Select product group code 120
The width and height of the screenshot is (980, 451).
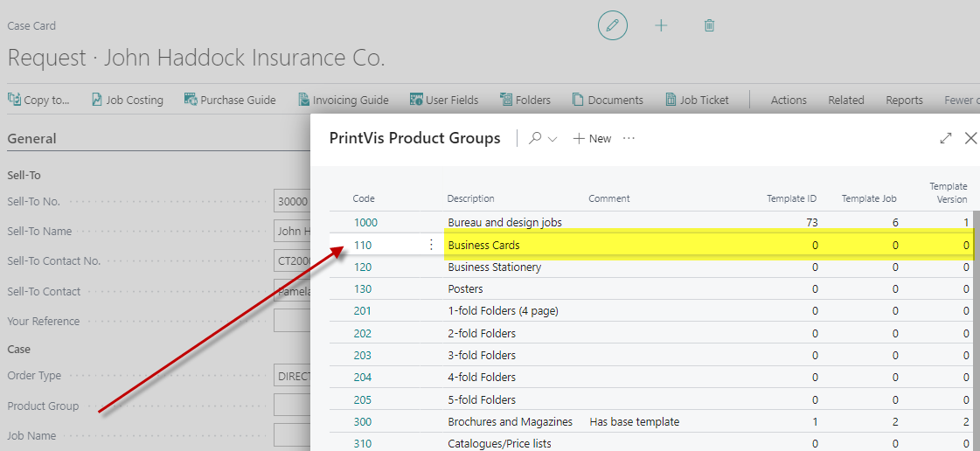tap(363, 267)
